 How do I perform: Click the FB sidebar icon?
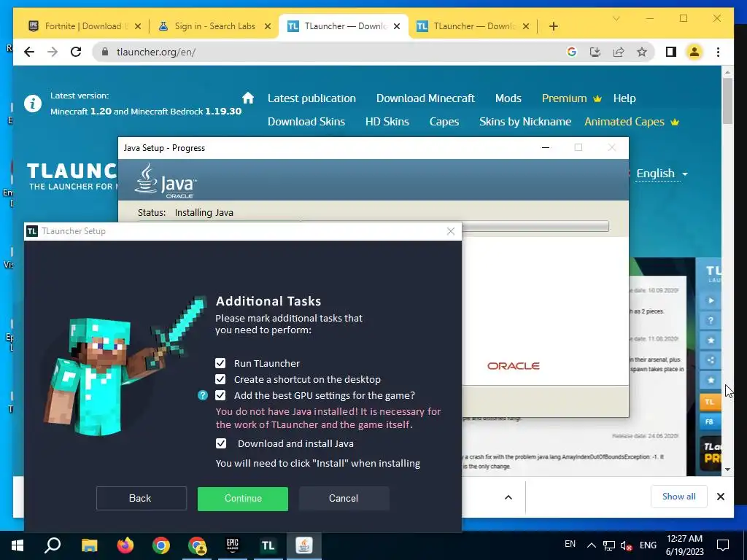pyautogui.click(x=710, y=422)
